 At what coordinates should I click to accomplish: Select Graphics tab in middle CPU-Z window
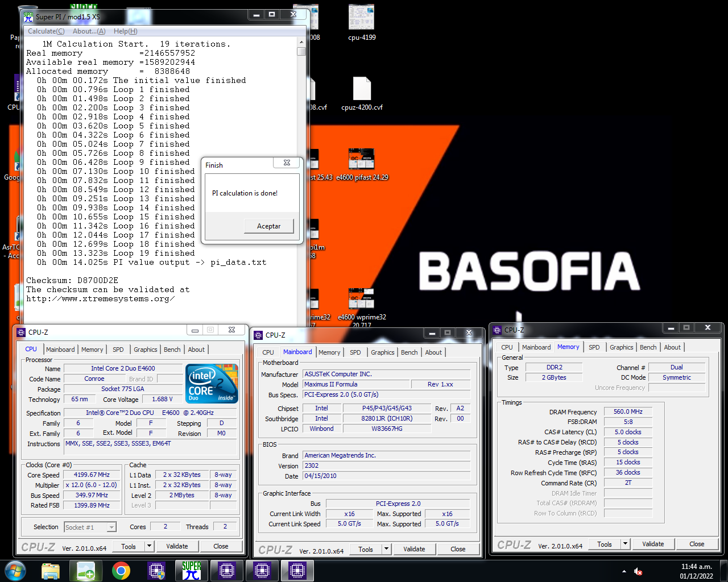point(383,352)
